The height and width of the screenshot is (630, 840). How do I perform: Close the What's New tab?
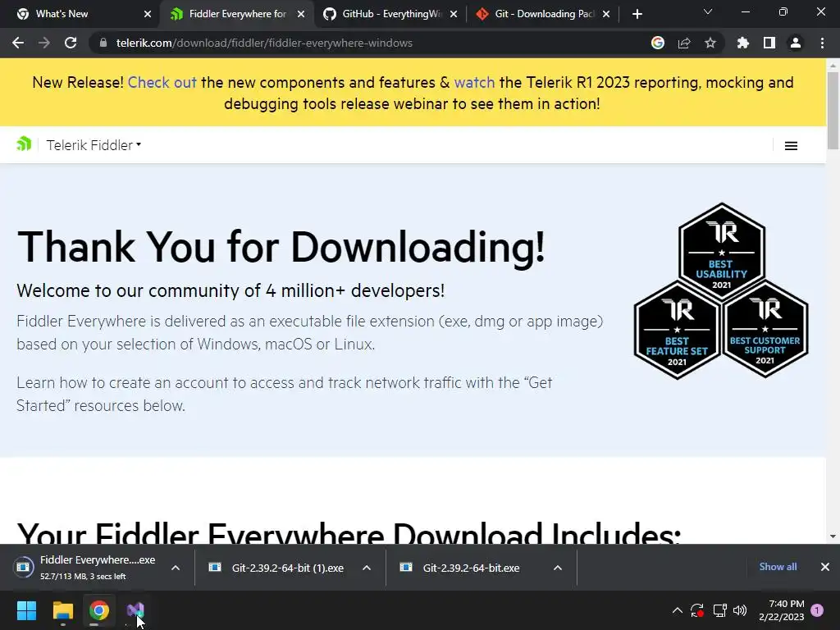coord(148,14)
